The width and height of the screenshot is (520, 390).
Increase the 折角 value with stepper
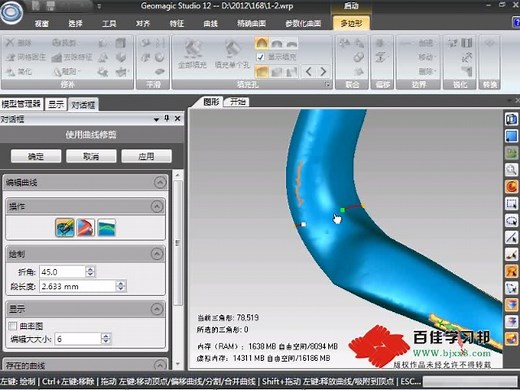click(90, 269)
